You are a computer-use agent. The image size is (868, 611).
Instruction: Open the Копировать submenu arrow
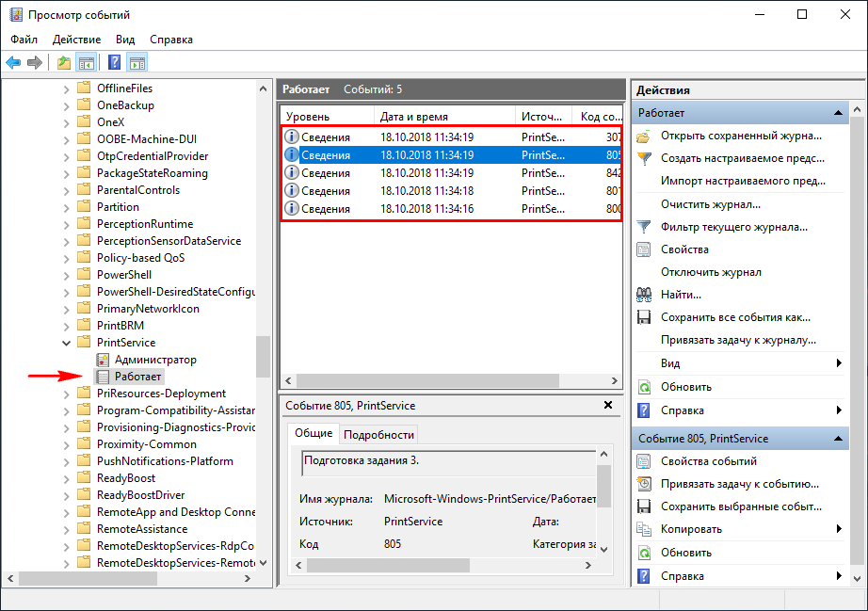[x=838, y=529]
